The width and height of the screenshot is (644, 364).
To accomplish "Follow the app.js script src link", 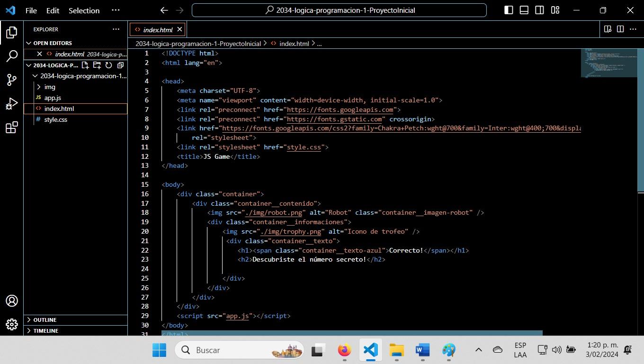I will 237,316.
